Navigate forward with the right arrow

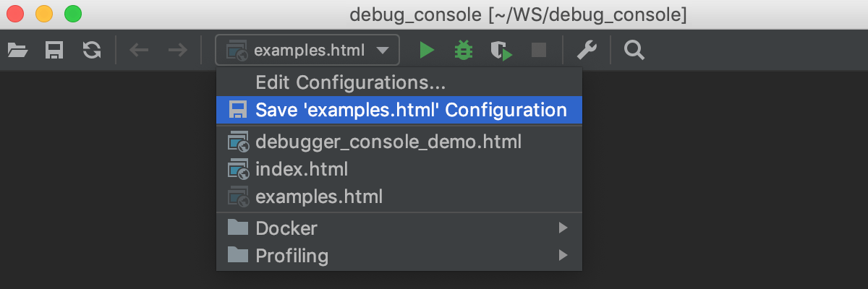point(177,50)
